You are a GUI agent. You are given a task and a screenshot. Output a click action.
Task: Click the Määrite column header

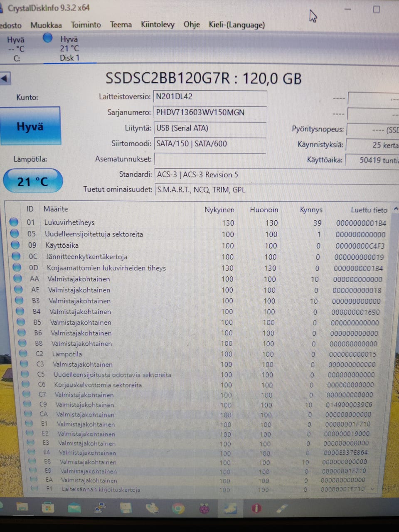coord(56,209)
